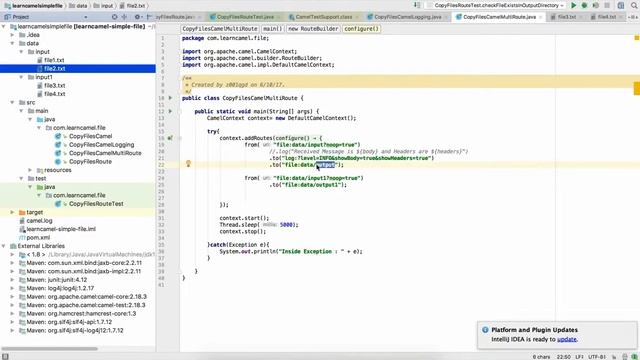Expand the target folder
The width and height of the screenshot is (640, 360).
click(12, 212)
